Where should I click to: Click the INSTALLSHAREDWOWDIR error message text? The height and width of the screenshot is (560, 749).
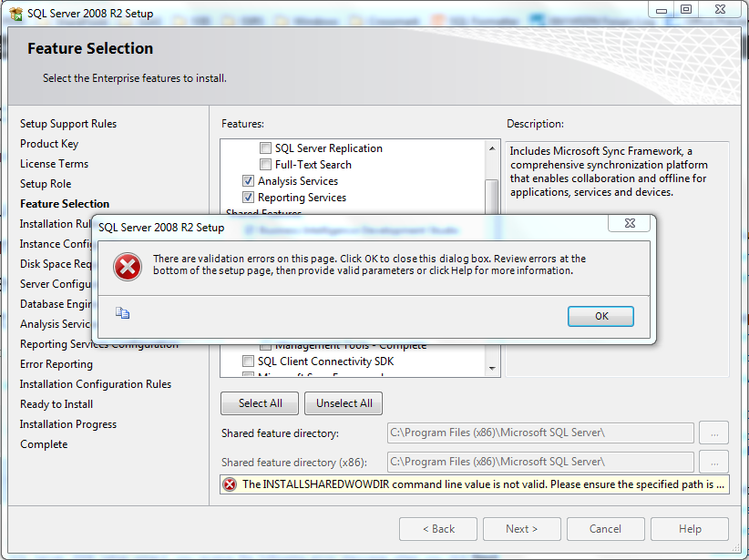point(483,484)
